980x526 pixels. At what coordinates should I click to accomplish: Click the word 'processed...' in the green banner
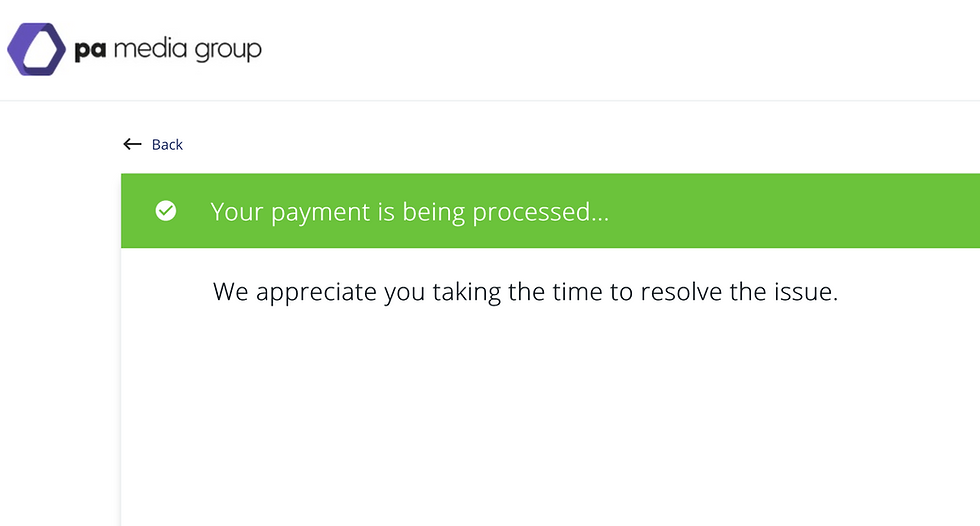coord(541,212)
